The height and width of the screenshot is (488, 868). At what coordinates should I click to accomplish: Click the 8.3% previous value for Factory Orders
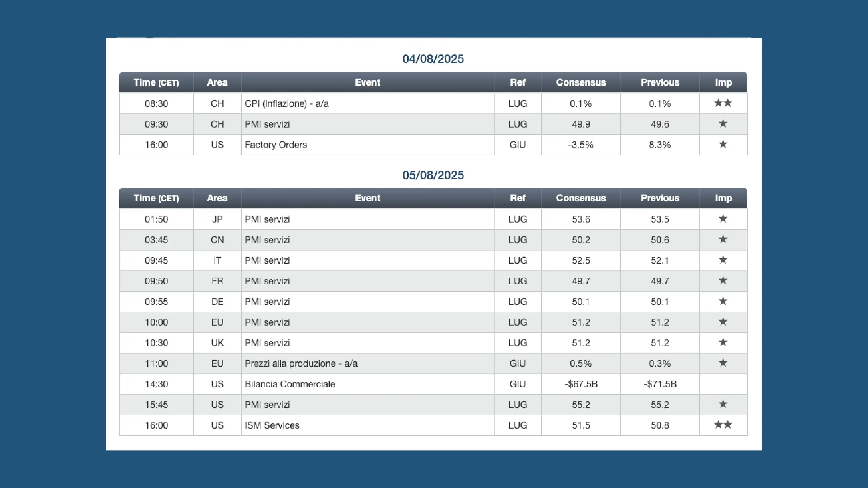tap(660, 145)
